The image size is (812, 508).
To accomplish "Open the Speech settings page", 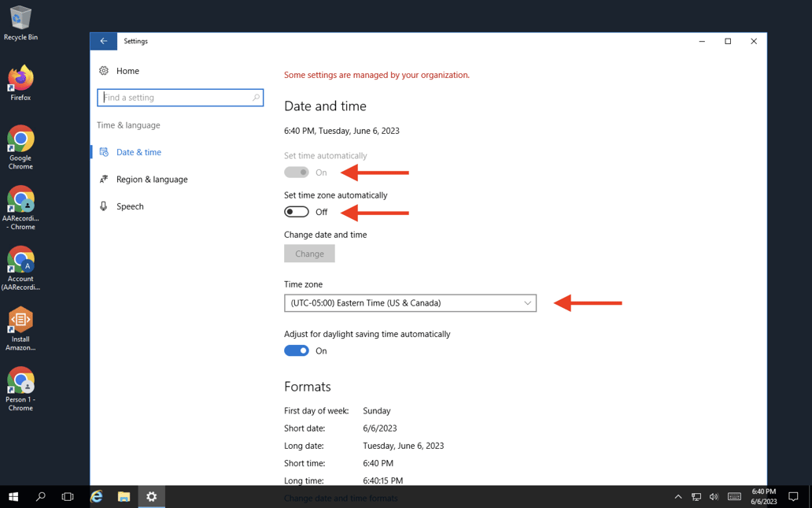I will click(130, 206).
